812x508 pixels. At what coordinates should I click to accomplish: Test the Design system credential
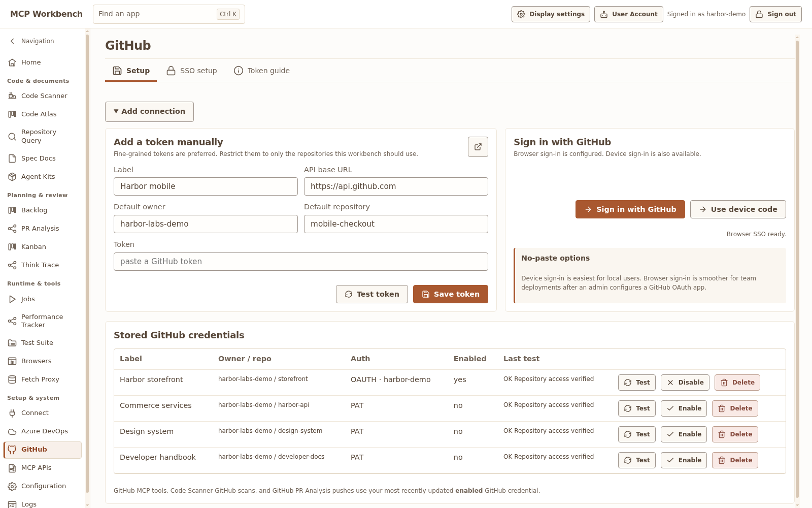(637, 434)
